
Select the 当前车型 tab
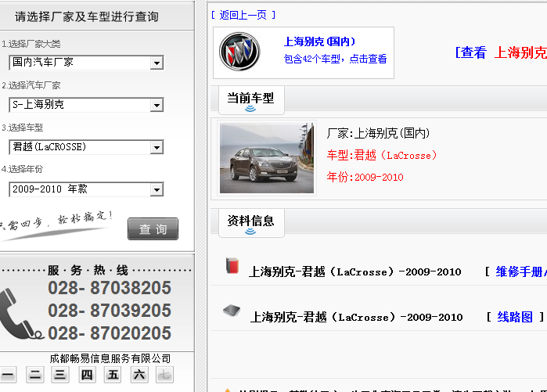[x=251, y=99]
